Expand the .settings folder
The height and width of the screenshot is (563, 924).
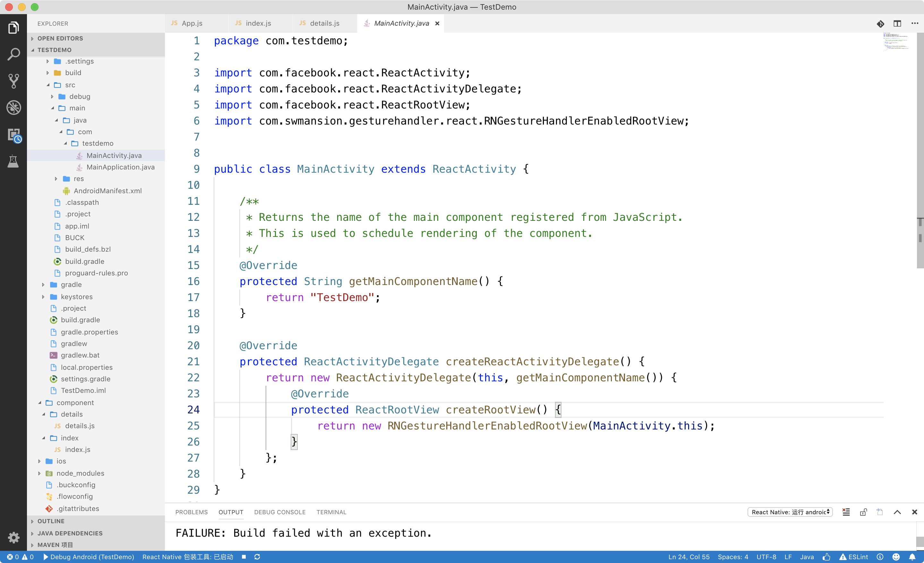[x=96, y=61]
